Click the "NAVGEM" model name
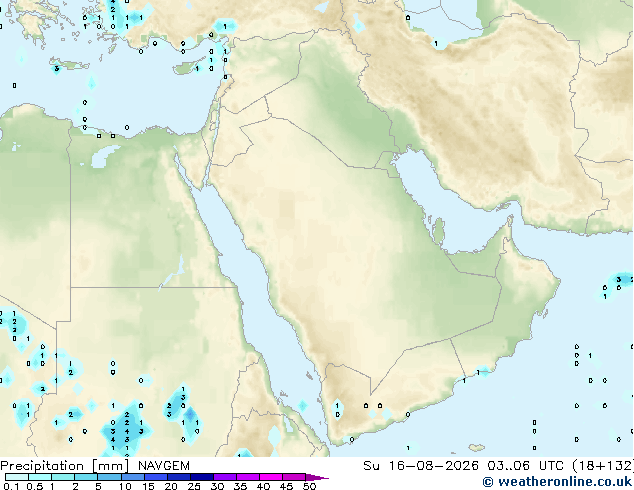This screenshot has width=634, height=490. pos(164,466)
